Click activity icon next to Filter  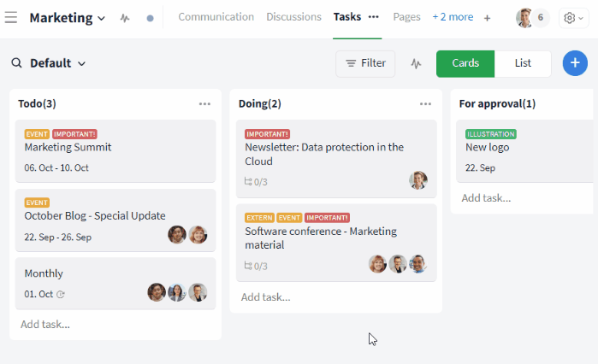417,63
